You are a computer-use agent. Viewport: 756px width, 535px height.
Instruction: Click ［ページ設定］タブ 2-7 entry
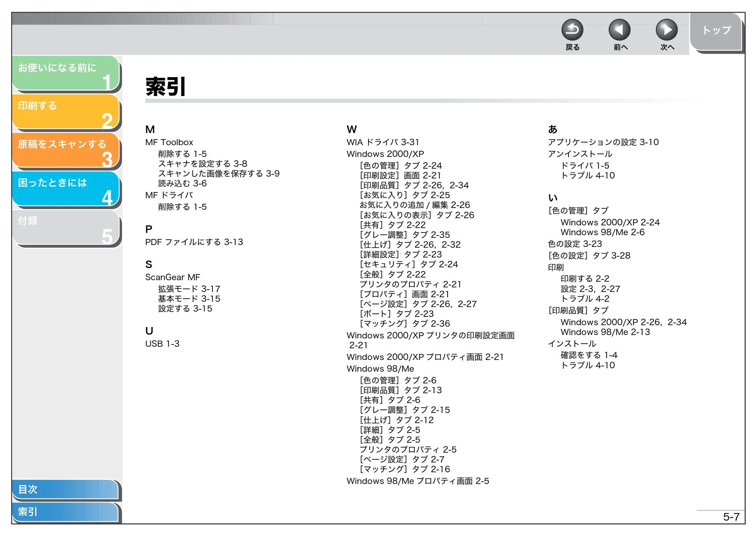click(x=402, y=459)
